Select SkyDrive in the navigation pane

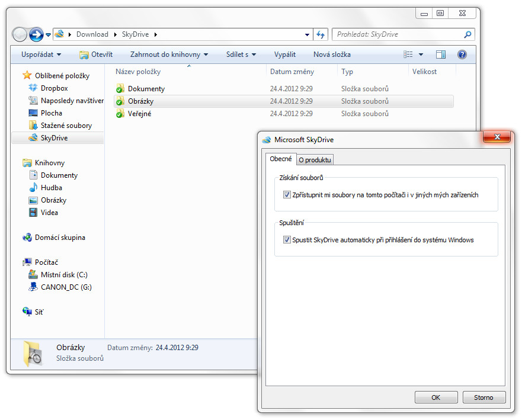pyautogui.click(x=57, y=138)
